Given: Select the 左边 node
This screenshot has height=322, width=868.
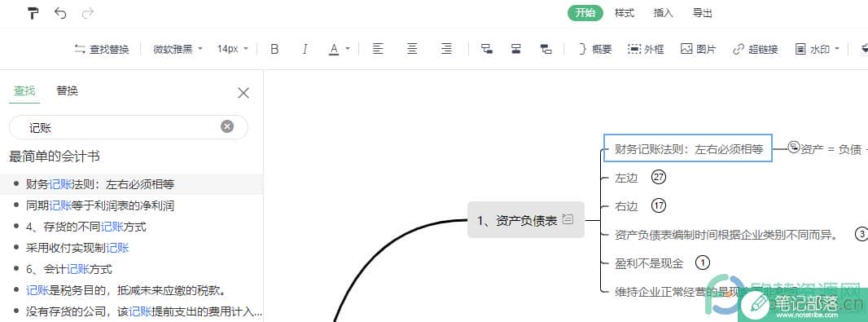Looking at the screenshot, I should tap(626, 178).
